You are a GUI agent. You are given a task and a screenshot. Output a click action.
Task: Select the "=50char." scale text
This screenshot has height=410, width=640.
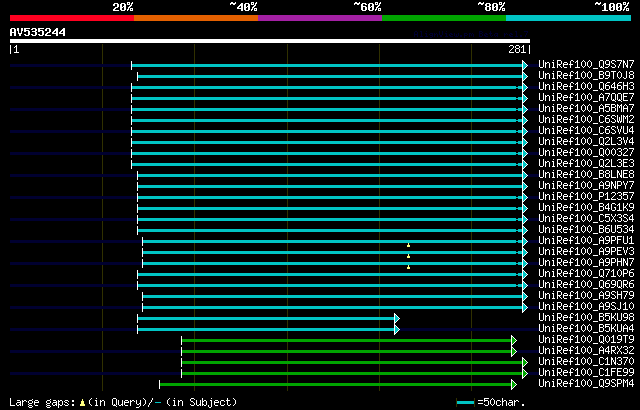click(501, 403)
